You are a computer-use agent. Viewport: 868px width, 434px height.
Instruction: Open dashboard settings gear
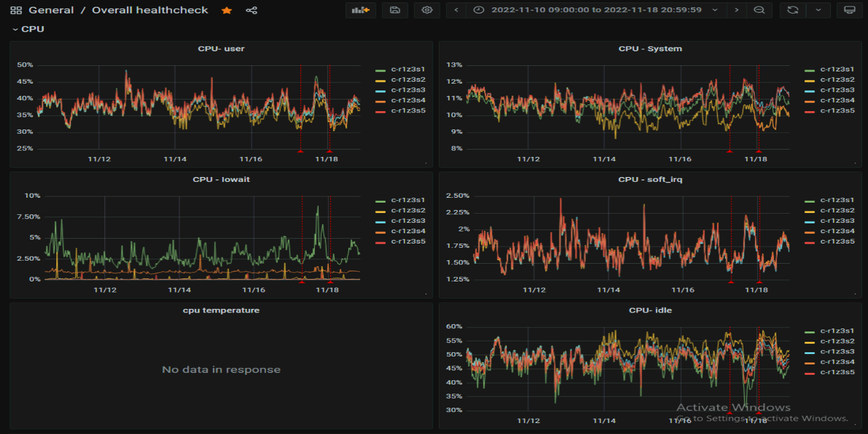pyautogui.click(x=427, y=10)
